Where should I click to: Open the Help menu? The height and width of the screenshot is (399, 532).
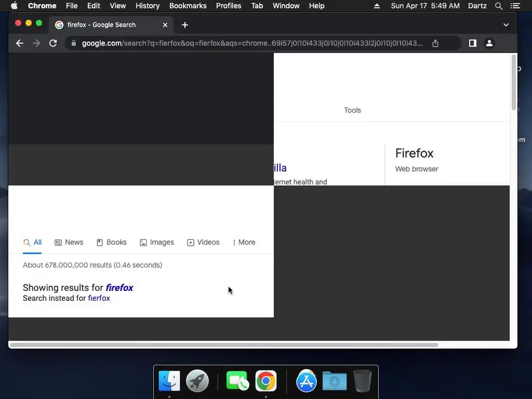(x=316, y=6)
